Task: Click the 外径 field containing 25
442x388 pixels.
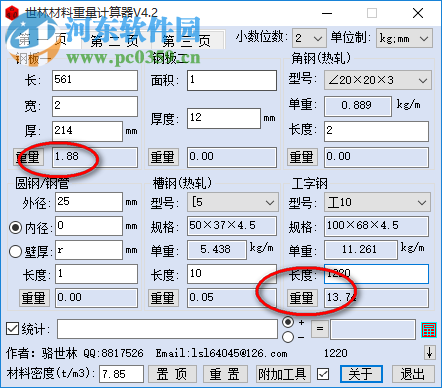Action: (x=89, y=202)
